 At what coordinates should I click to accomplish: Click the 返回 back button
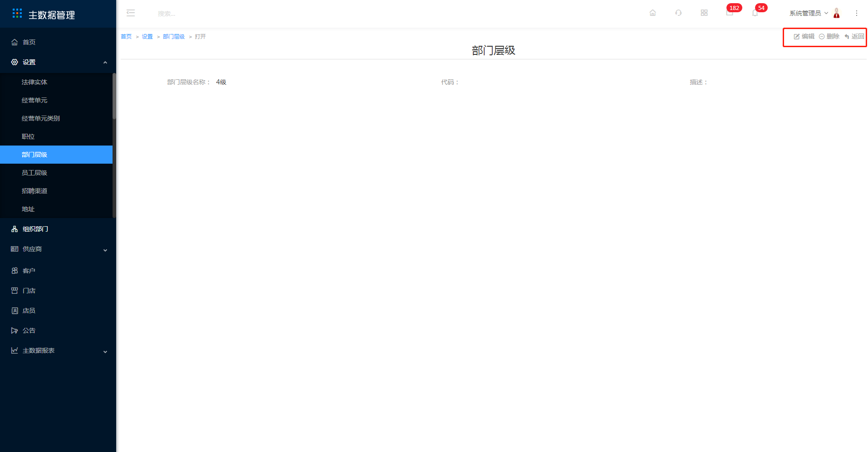[x=854, y=36]
